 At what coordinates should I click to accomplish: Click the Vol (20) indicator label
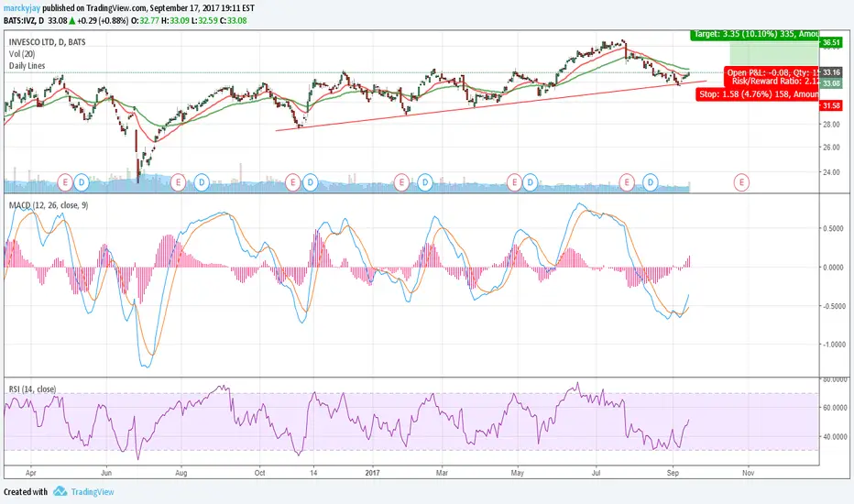[x=22, y=54]
